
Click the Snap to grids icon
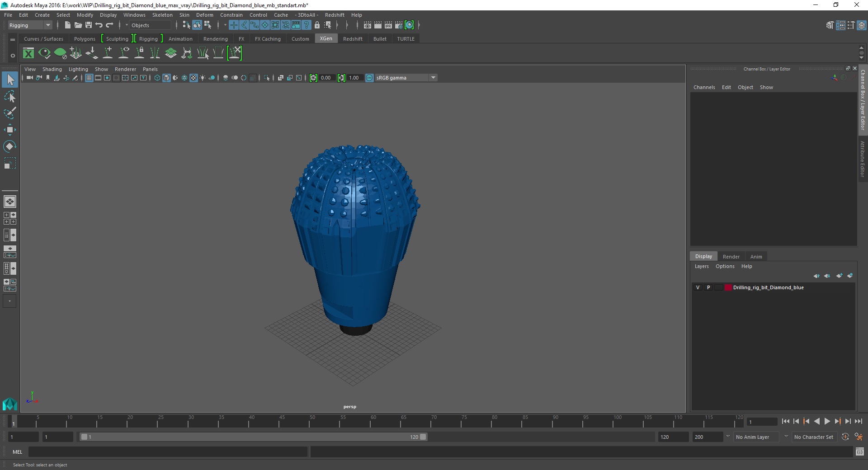[x=234, y=25]
